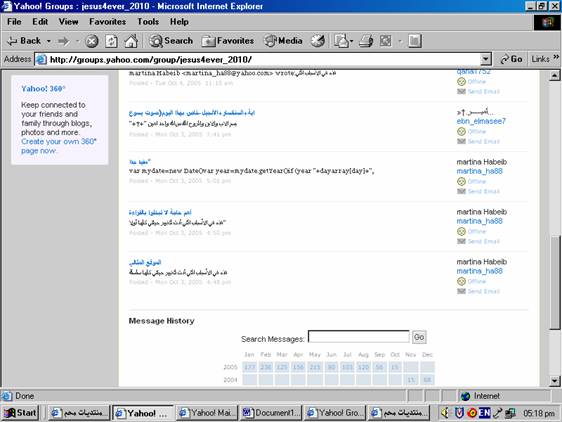Image resolution: width=562 pixels, height=422 pixels.
Task: Expand the address bar dropdown arrow
Action: (485, 59)
